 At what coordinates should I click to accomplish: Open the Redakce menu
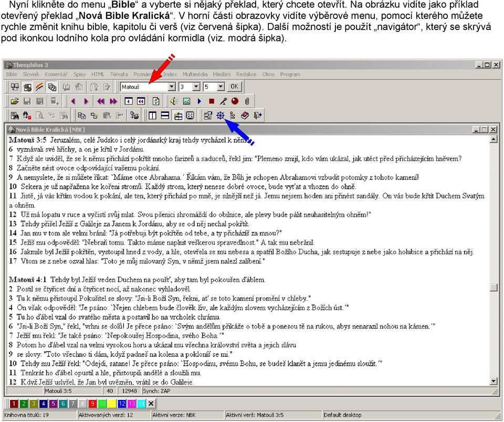(x=246, y=74)
